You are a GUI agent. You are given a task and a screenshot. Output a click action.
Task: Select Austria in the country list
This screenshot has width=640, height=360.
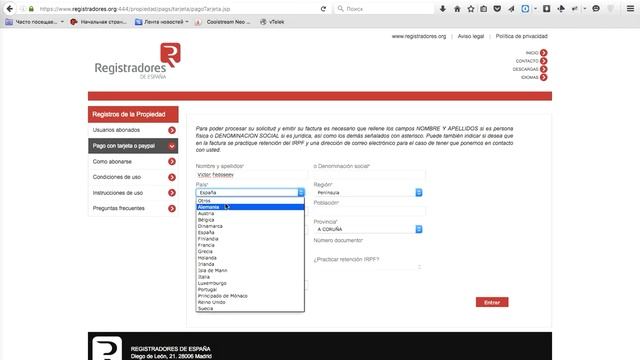click(x=250, y=213)
